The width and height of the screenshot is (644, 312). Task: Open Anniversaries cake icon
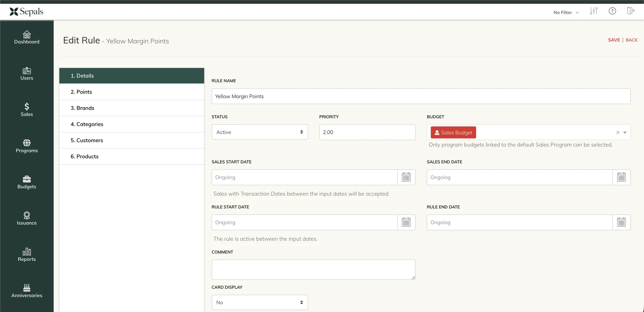click(27, 287)
